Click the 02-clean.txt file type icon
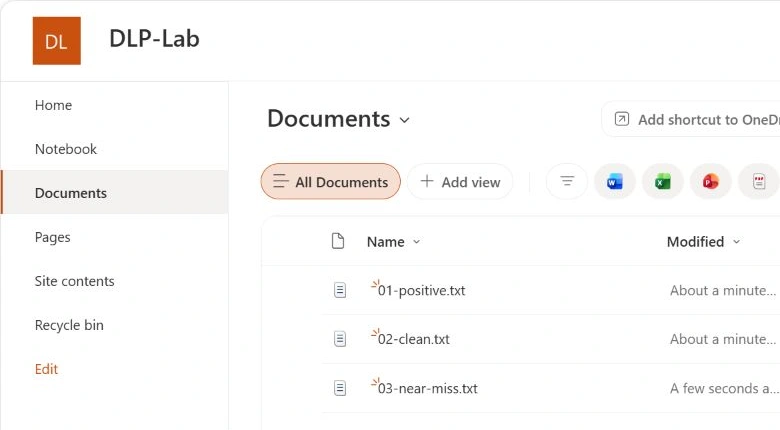Screen dimensions: 780x430 tap(340, 339)
